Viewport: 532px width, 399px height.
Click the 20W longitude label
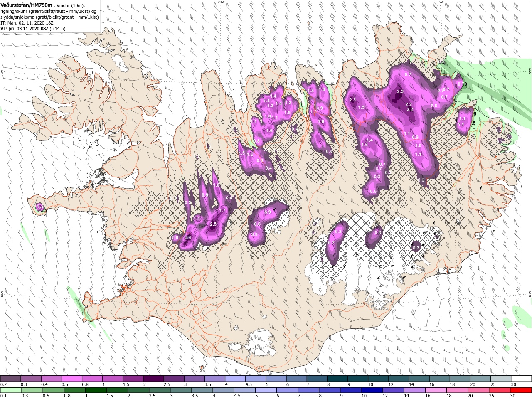pyautogui.click(x=221, y=2)
